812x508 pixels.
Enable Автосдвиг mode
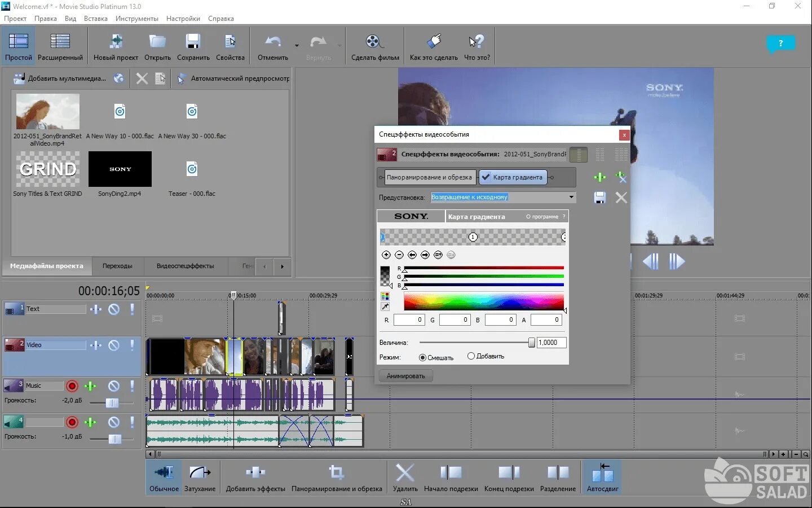point(602,477)
